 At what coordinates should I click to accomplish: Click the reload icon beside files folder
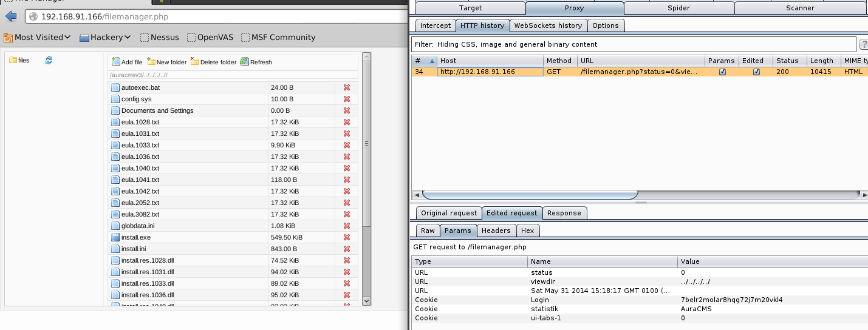[x=49, y=60]
